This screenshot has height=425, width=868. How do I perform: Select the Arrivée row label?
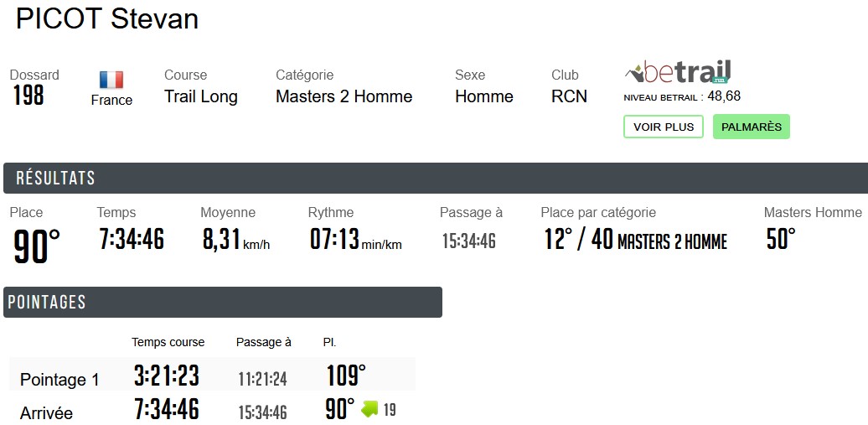click(x=46, y=413)
